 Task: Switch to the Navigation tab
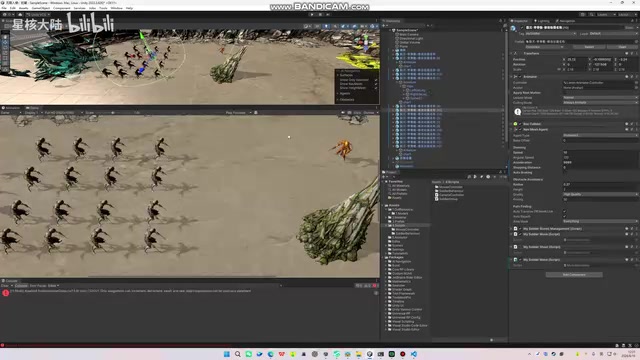566,21
